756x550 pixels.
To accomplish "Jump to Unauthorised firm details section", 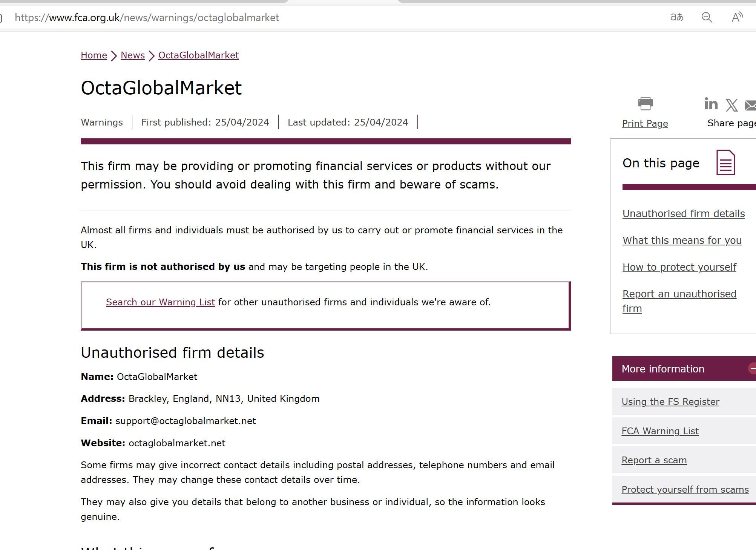I will point(683,214).
